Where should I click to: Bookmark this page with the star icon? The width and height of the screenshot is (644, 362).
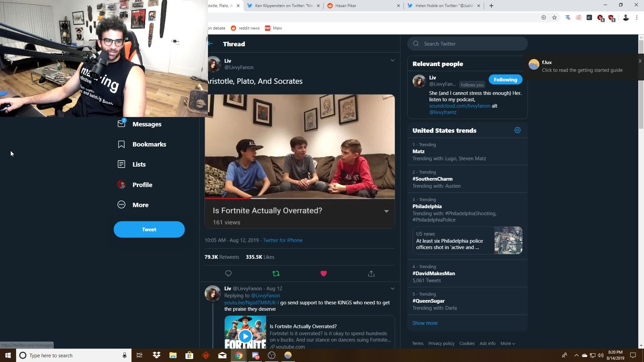click(554, 17)
